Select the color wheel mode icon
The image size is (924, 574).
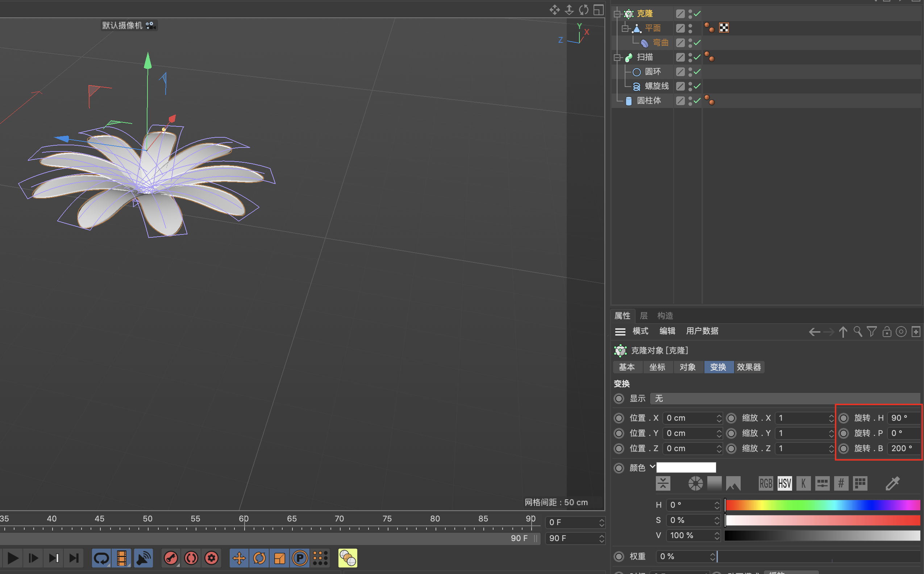point(695,484)
